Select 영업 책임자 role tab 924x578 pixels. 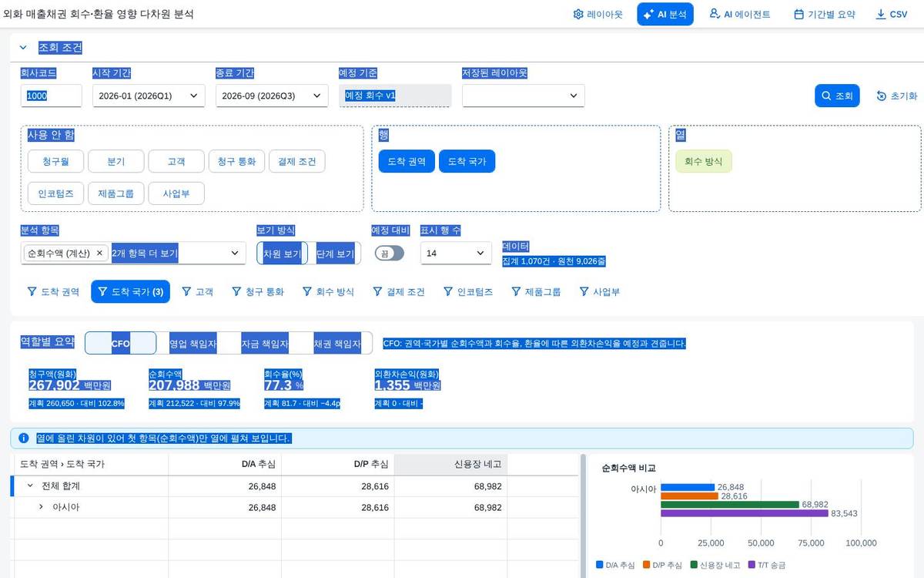(x=192, y=344)
